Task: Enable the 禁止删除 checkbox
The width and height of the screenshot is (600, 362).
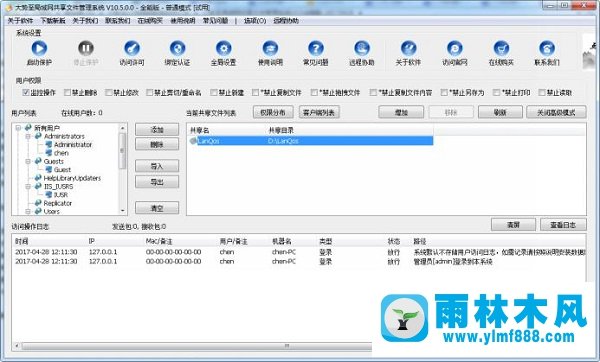Action: point(67,92)
